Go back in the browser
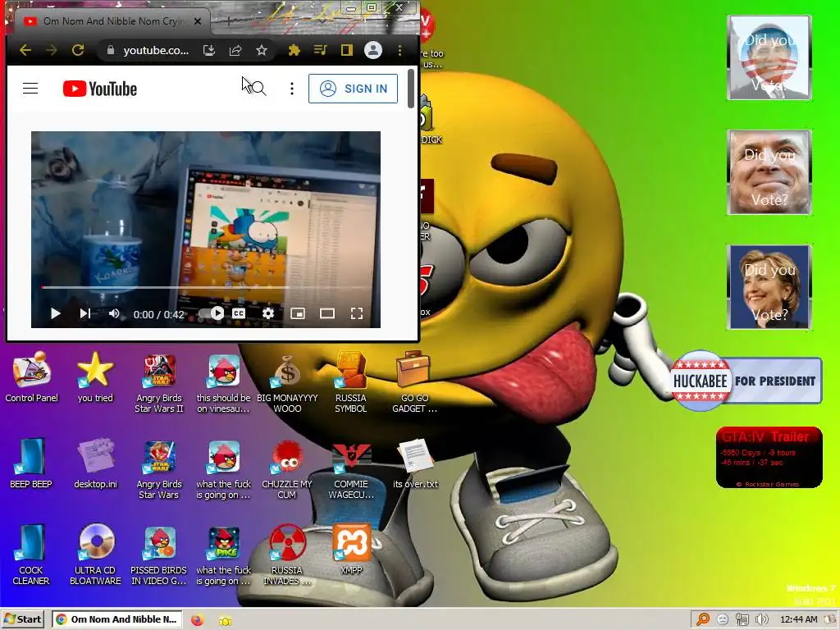Screen dimensions: 840x630 pos(25,50)
